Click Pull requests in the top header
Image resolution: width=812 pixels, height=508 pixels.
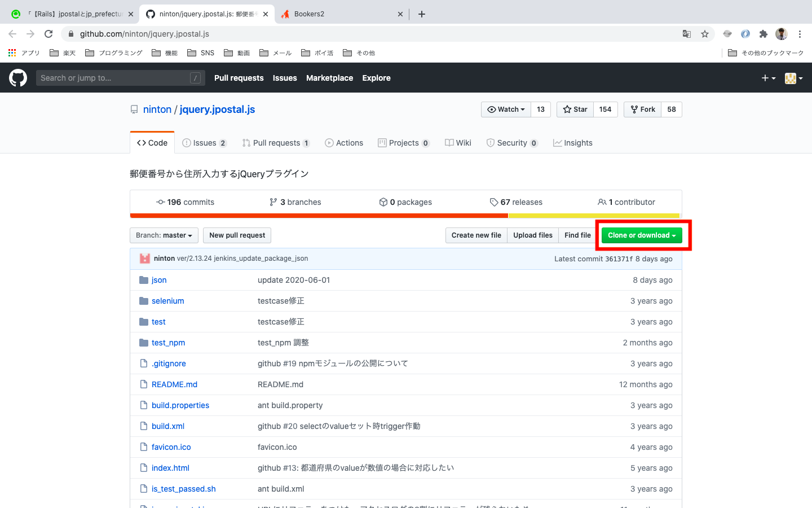pyautogui.click(x=239, y=78)
